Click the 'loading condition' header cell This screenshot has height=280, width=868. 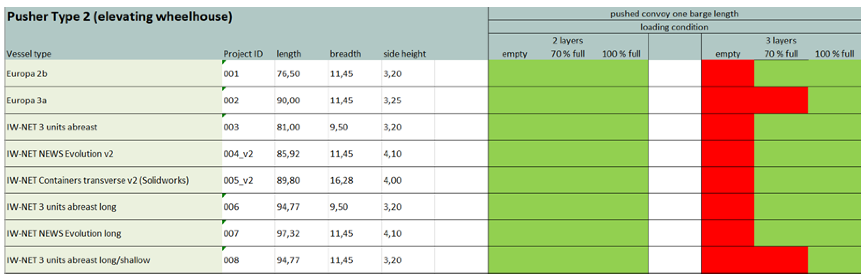coord(674,27)
